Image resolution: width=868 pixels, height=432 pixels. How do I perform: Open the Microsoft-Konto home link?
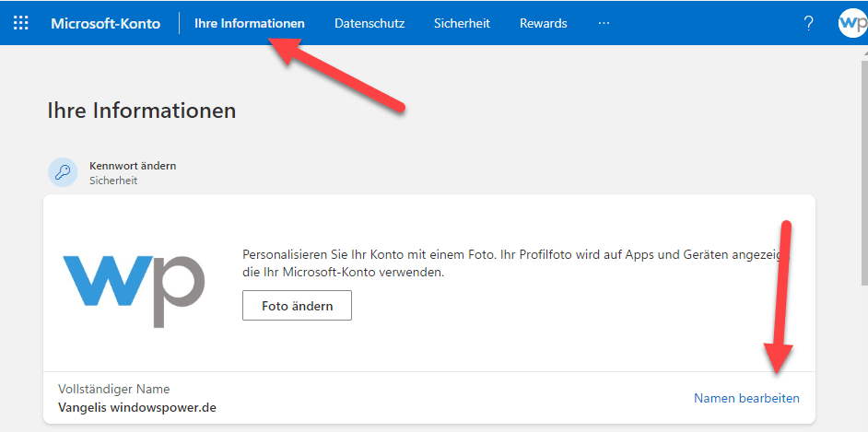(x=106, y=24)
